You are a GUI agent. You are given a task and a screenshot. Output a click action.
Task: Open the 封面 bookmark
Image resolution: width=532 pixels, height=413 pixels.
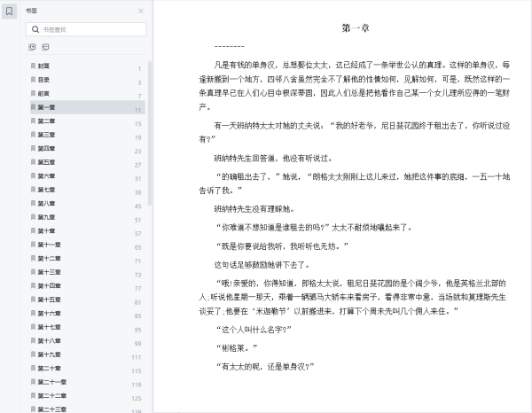coord(88,66)
